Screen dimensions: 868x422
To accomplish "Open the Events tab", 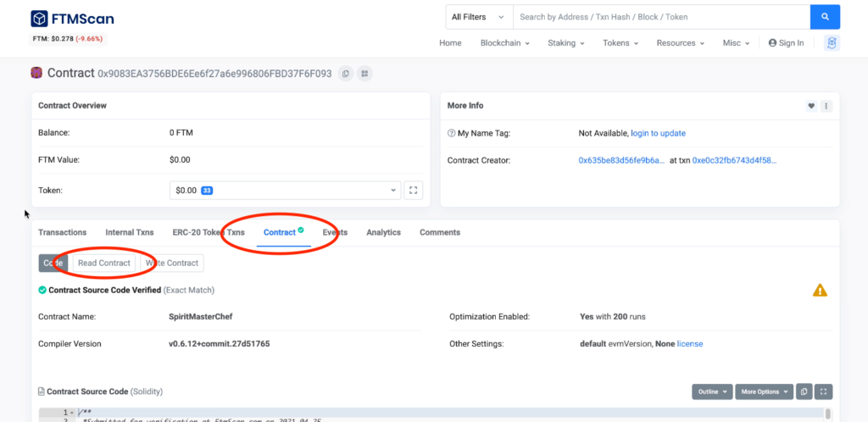I will click(x=335, y=232).
